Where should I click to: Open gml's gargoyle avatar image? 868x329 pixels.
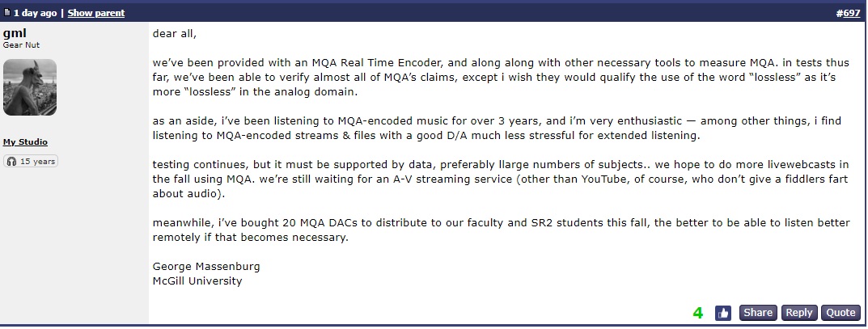[x=30, y=86]
